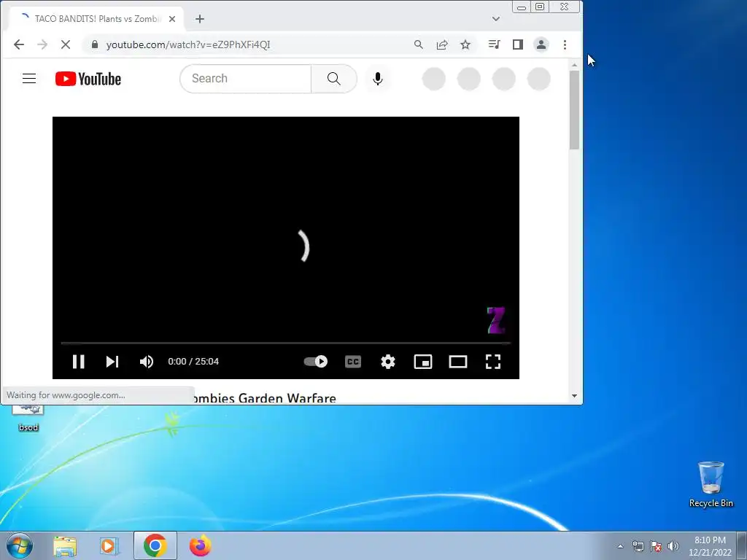Viewport: 747px width, 560px height.
Task: Show hidden tray icons arrow
Action: coord(620,546)
